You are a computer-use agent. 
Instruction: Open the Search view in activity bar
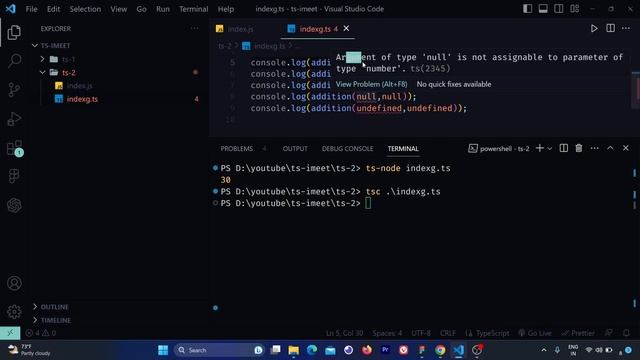14,61
